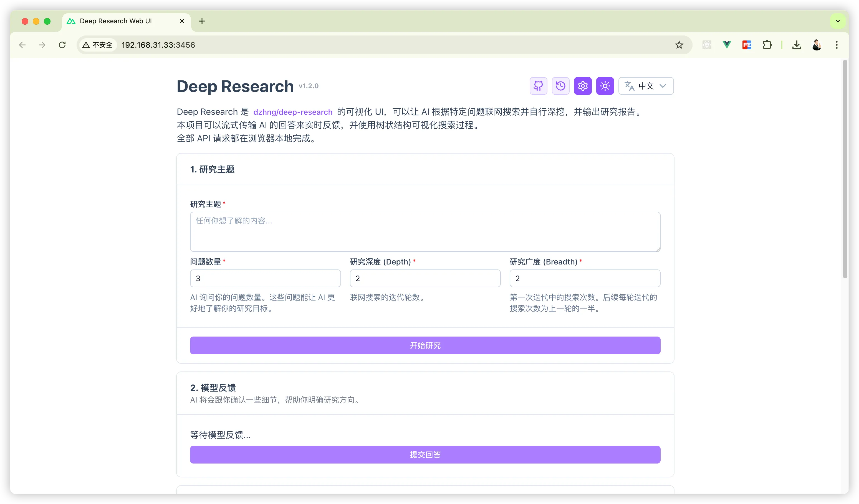Open the Vue DevTools extension icon

[727, 45]
